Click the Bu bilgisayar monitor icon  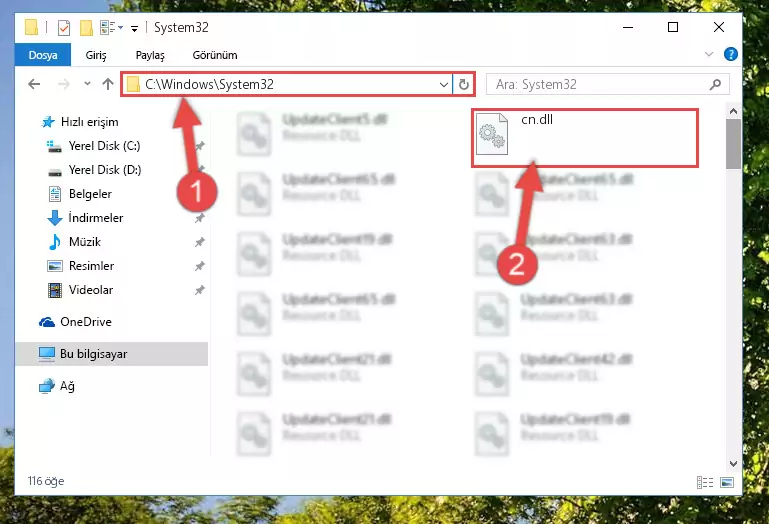click(47, 354)
